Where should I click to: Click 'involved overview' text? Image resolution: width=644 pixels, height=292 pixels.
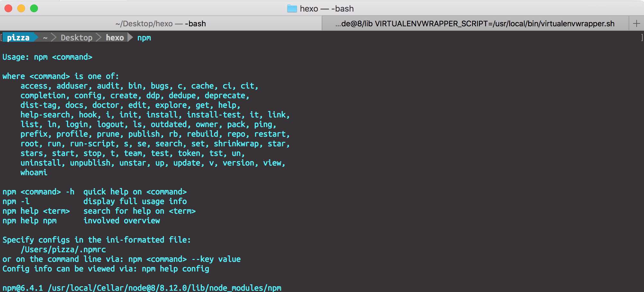point(122,221)
